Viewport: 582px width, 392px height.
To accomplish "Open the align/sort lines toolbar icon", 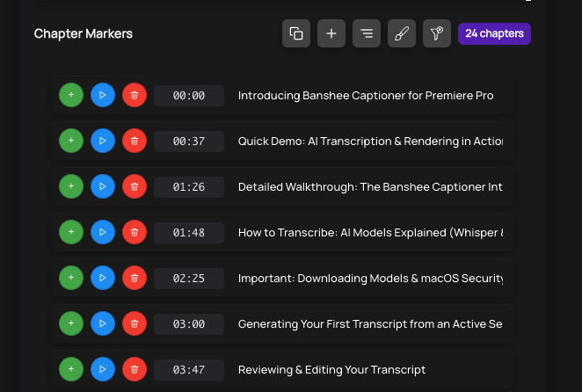I will click(367, 33).
